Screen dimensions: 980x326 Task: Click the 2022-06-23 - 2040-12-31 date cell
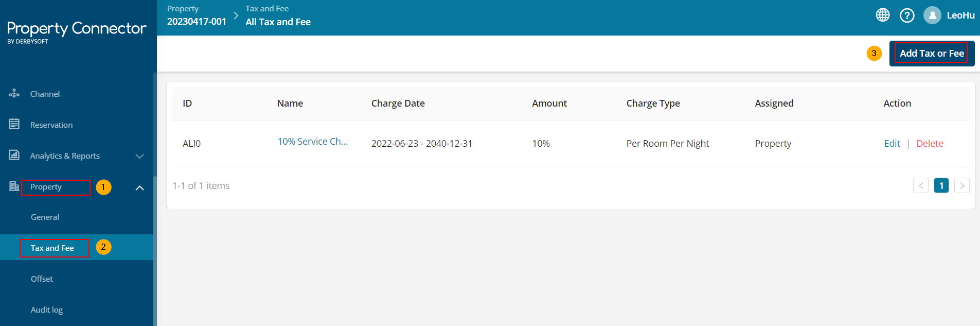click(x=422, y=144)
